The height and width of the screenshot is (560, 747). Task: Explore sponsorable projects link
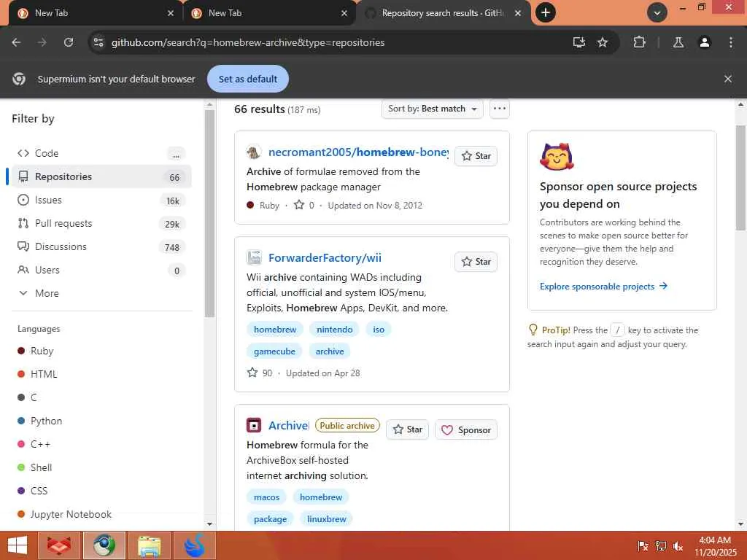(603, 286)
